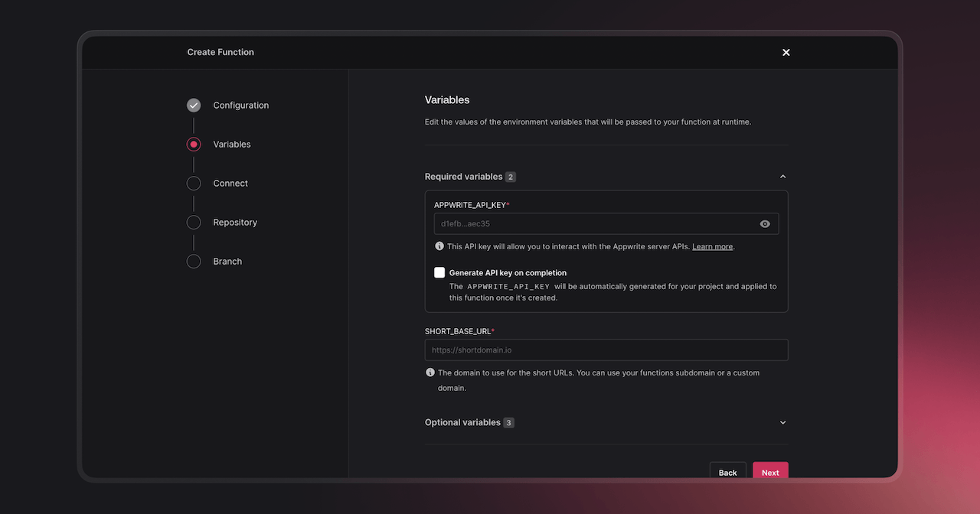The width and height of the screenshot is (980, 514).
Task: Click the Repository step circle icon
Action: 194,223
